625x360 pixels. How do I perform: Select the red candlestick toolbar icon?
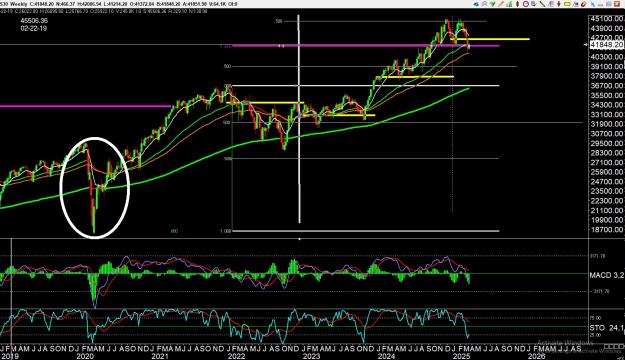click(517, 4)
